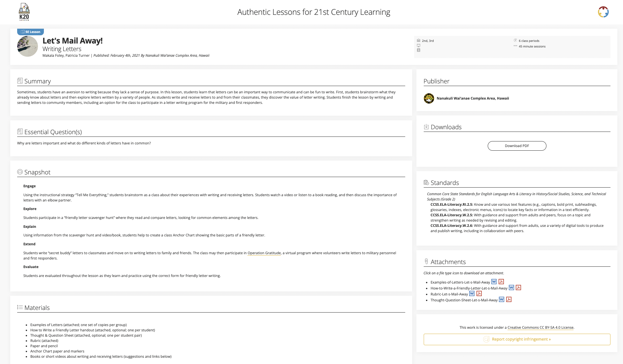Click the Downloads section icon
The width and height of the screenshot is (623, 364).
(426, 127)
